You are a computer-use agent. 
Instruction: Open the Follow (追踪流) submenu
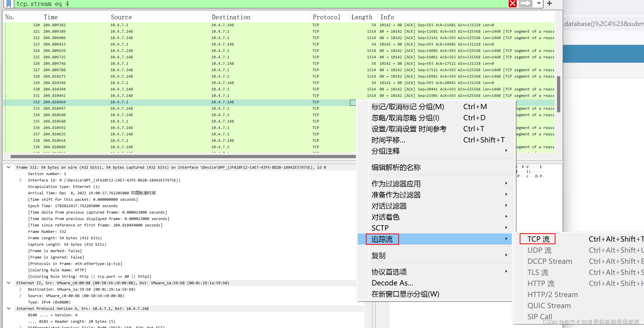coord(435,239)
